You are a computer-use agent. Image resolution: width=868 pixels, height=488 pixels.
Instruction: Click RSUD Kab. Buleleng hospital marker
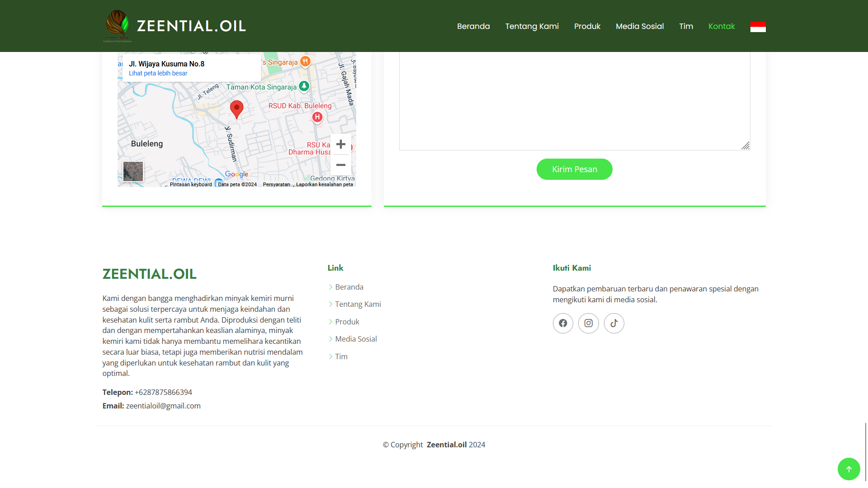(317, 117)
